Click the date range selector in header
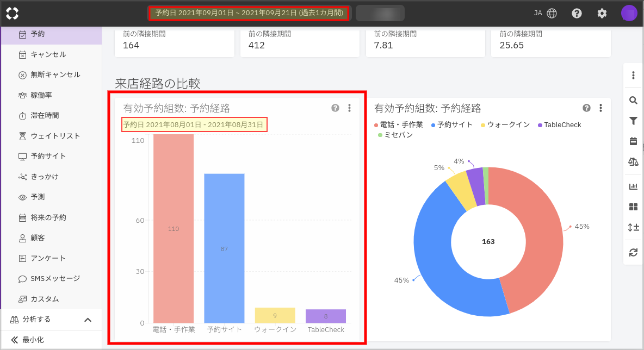 coord(249,12)
